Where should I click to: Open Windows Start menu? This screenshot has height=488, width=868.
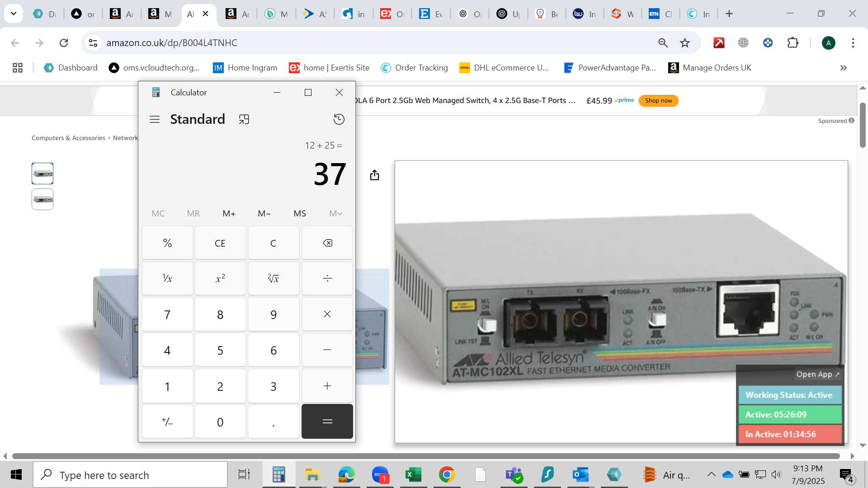[16, 474]
